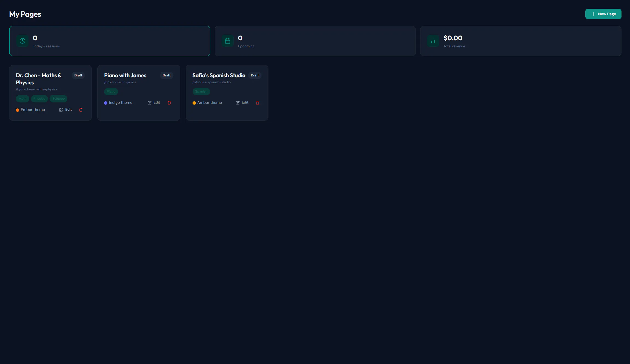
Task: Click the New Page button
Action: point(603,14)
